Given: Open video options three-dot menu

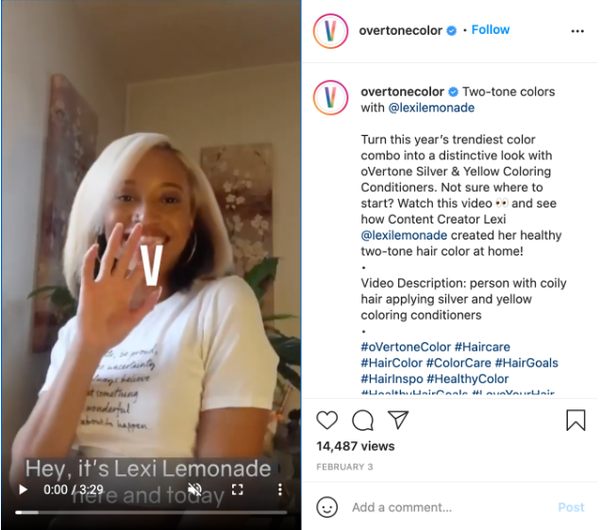Looking at the screenshot, I should coord(280,489).
